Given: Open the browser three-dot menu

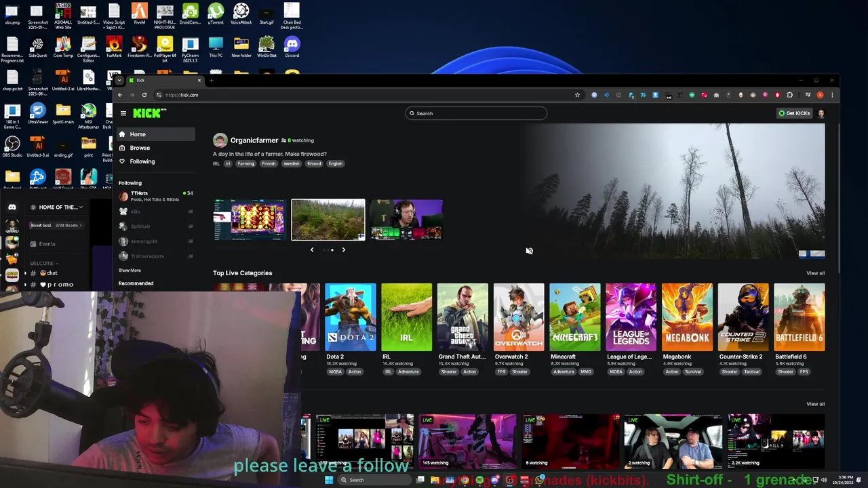Looking at the screenshot, I should point(832,95).
